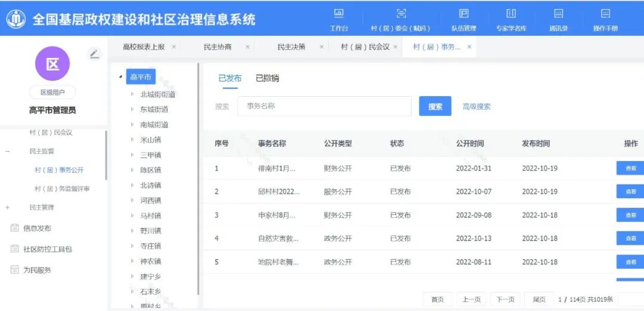Expand the 北城街道 tree node
This screenshot has width=644, height=311.
(132, 94)
